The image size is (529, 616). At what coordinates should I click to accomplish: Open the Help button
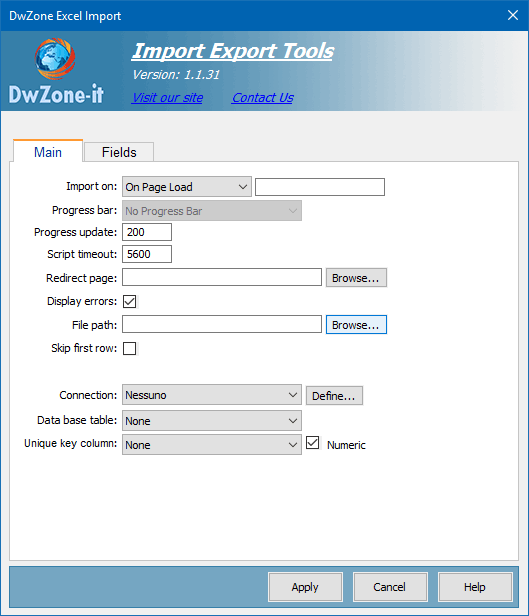[x=475, y=587]
